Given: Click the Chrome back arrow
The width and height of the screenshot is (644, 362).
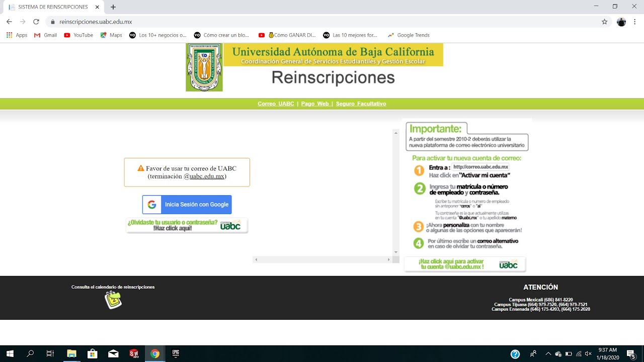Looking at the screenshot, I should tap(9, 22).
